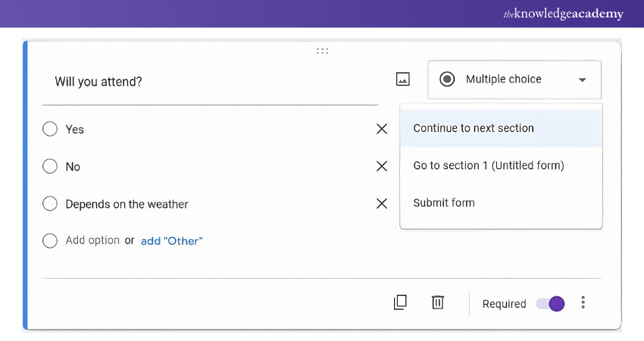The width and height of the screenshot is (644, 341).
Task: Delete the question using trash icon
Action: click(437, 302)
